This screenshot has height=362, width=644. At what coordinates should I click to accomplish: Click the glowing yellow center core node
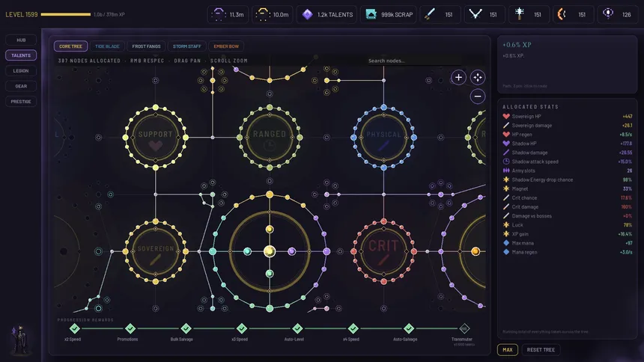(x=270, y=251)
